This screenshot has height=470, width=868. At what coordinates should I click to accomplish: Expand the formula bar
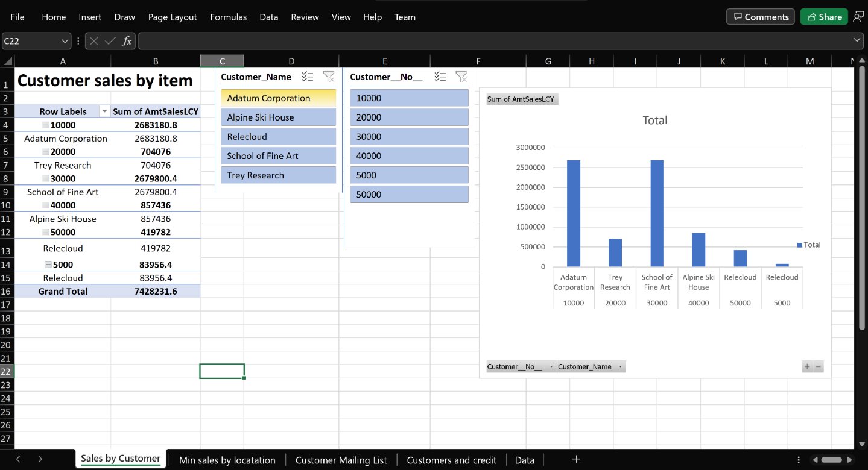(857, 40)
